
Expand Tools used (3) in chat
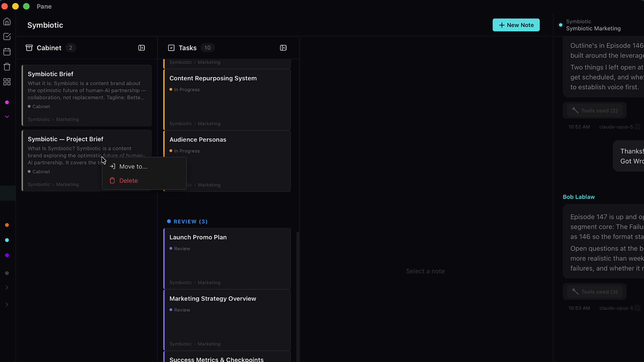point(595,292)
